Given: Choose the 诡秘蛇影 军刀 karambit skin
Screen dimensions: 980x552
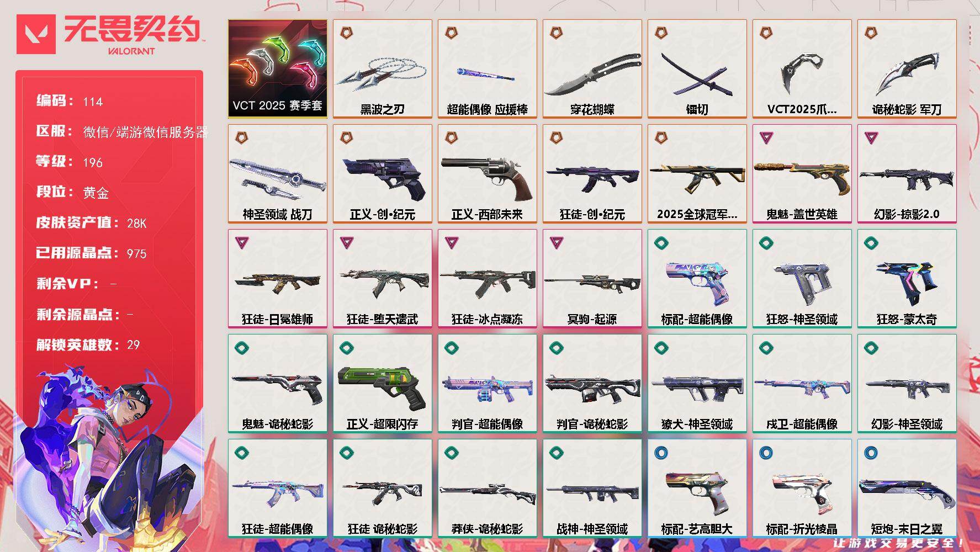Looking at the screenshot, I should coord(907,69).
